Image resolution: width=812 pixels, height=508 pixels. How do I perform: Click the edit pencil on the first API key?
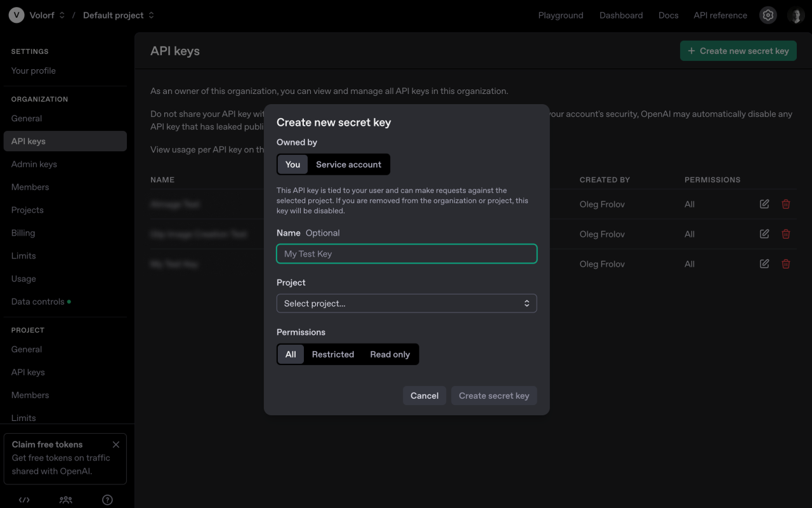click(x=764, y=204)
